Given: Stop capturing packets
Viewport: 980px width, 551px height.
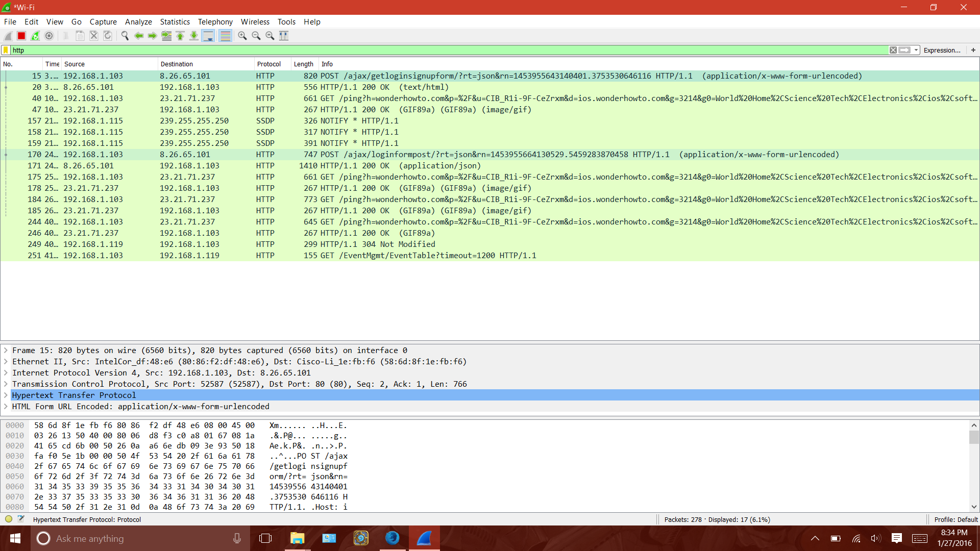Looking at the screenshot, I should pyautogui.click(x=21, y=36).
